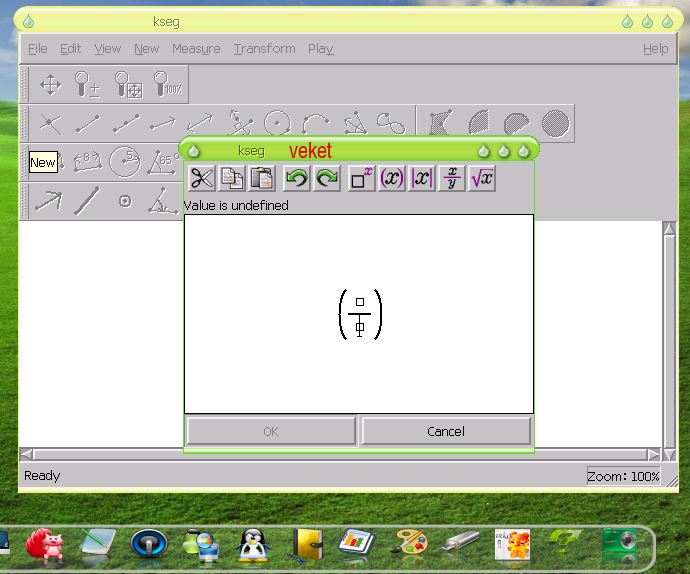The width and height of the screenshot is (690, 574).
Task: Paste using the clipboard icon in formula toolbar
Action: (262, 179)
